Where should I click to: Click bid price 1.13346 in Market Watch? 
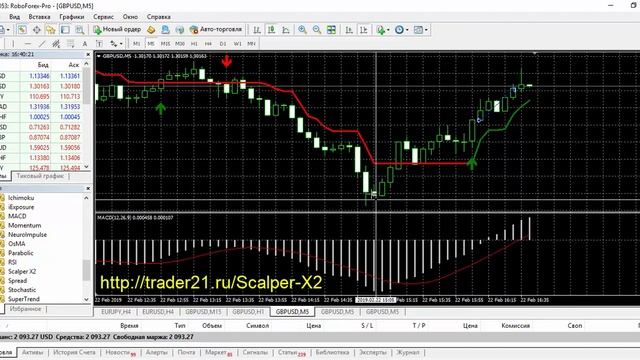(x=39, y=76)
